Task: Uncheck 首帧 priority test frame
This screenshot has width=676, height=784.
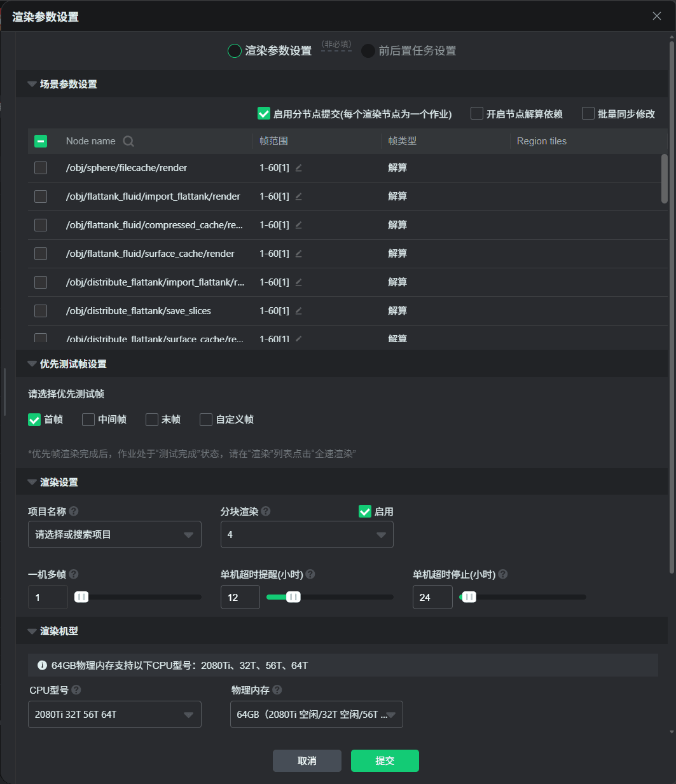Action: click(x=34, y=420)
